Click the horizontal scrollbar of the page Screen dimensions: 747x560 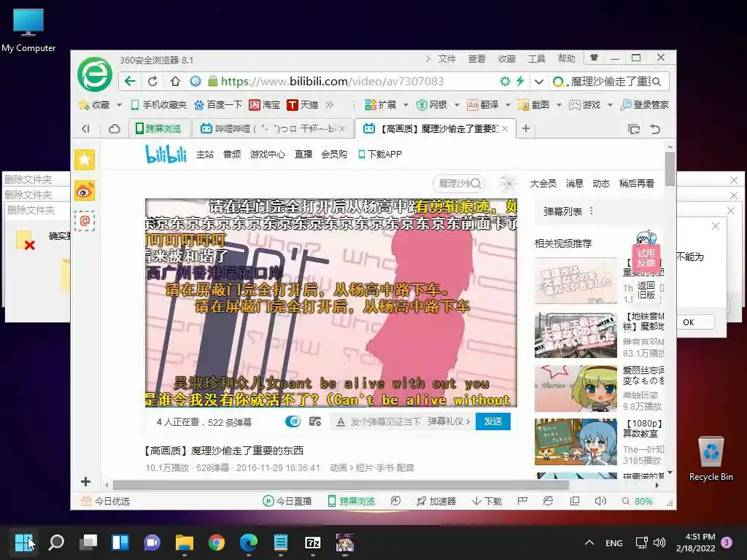pos(341,485)
